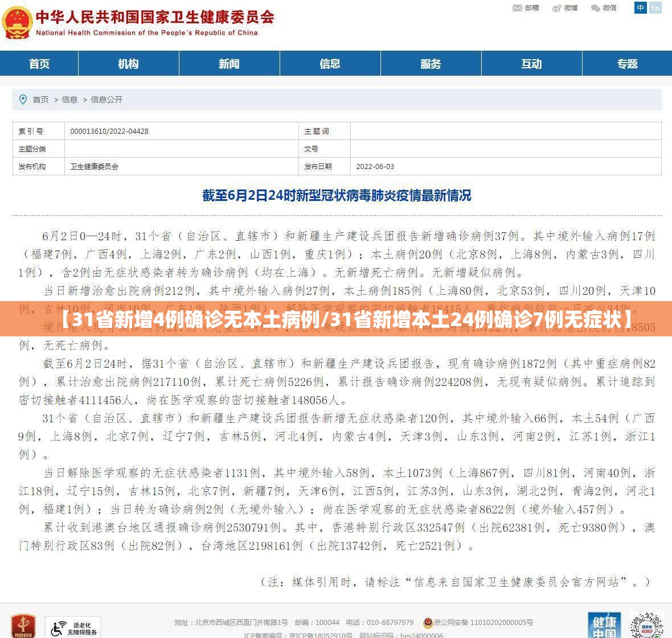Go to 首页 in the breadcrumb
Viewport: 672px width, 638px height.
tap(40, 100)
